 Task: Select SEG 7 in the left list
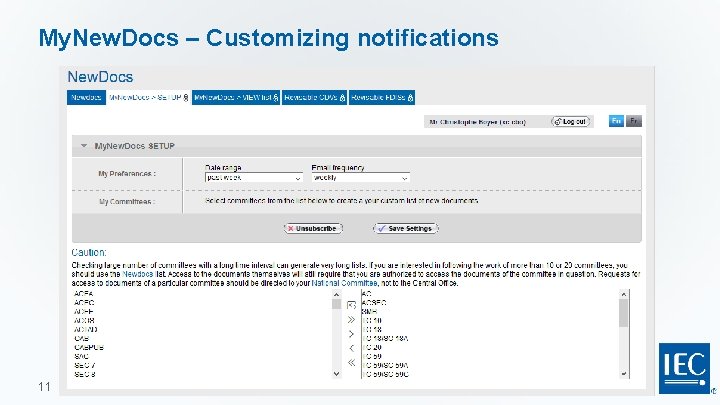coord(84,366)
